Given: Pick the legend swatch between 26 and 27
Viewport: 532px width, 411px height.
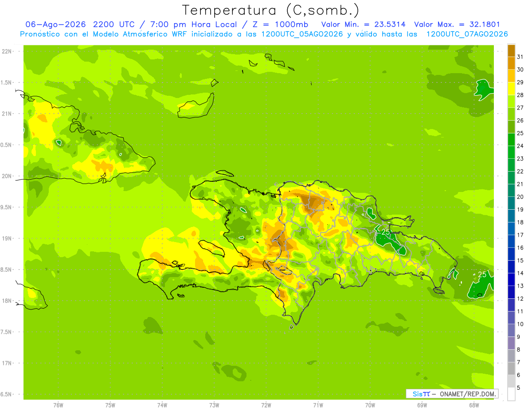Looking at the screenshot, I should click(x=511, y=114).
